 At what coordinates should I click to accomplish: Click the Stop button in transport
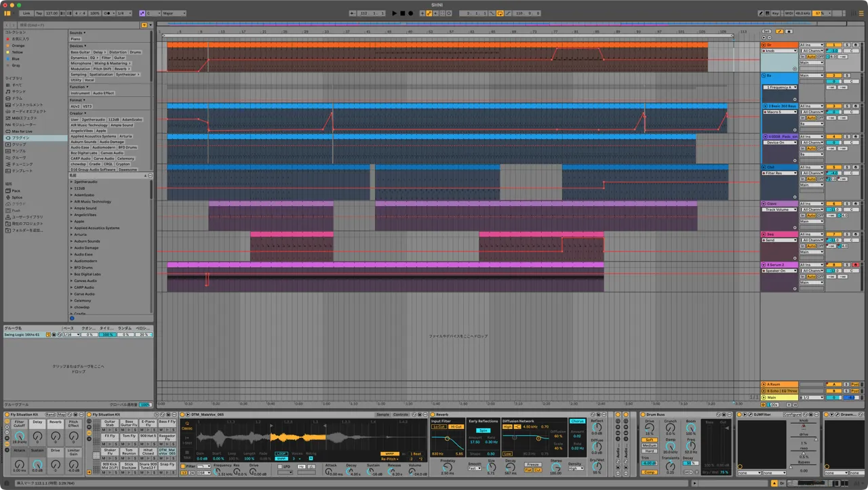click(402, 13)
